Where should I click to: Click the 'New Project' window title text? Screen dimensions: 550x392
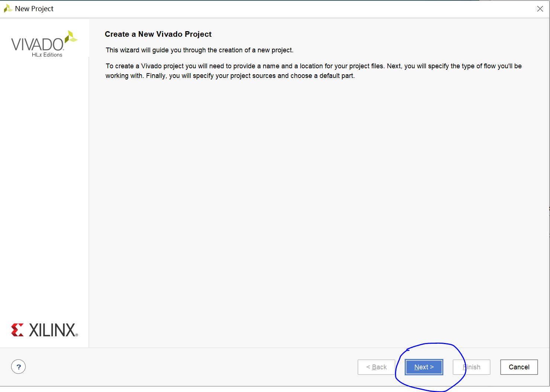point(34,9)
